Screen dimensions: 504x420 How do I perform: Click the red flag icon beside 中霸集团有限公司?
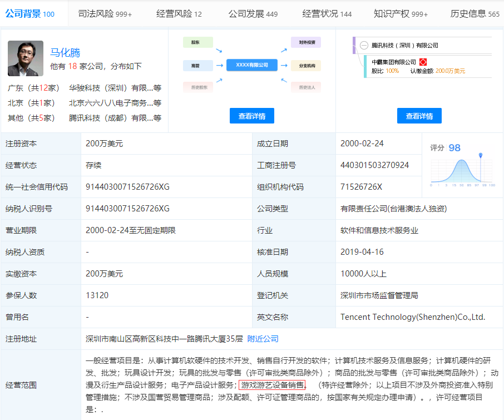[x=423, y=62]
